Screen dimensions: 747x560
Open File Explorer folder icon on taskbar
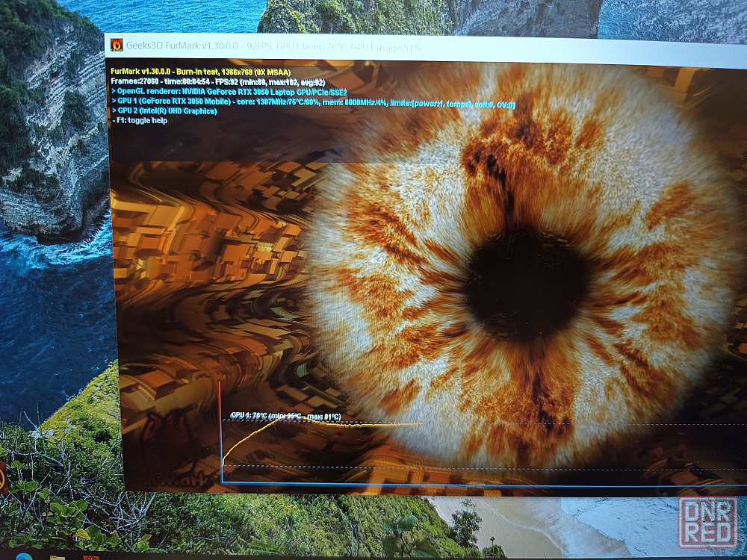pyautogui.click(x=58, y=556)
